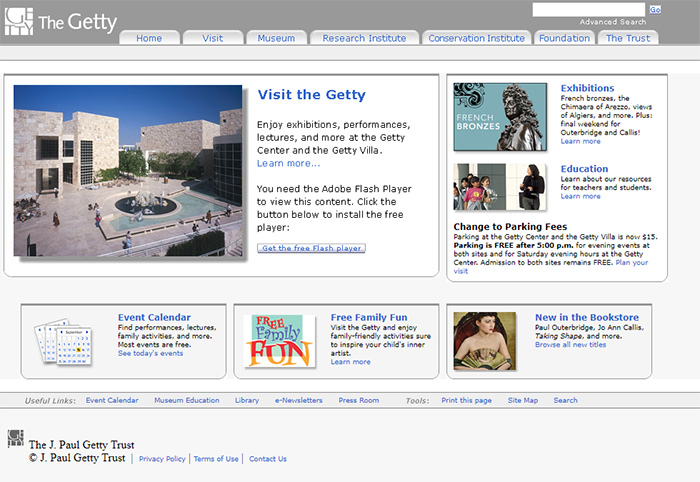Click the Change to Parking Fees heading
700x482 pixels.
(x=510, y=227)
